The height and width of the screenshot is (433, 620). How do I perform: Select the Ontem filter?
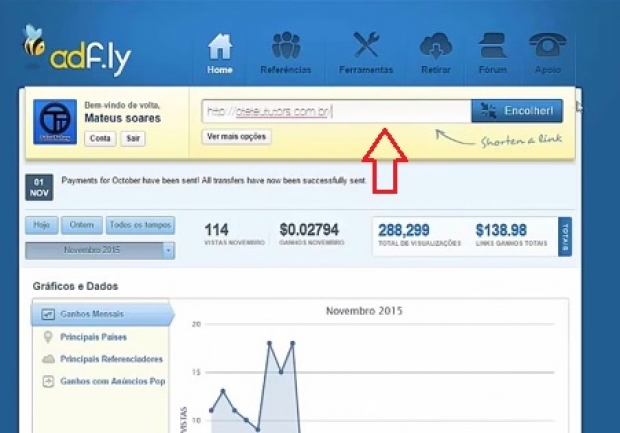(x=82, y=225)
